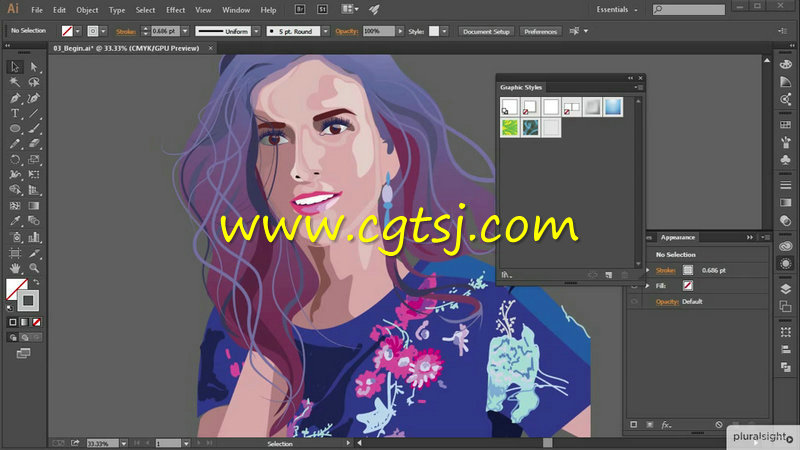Click the large Fill swatch in toolbox

16,289
